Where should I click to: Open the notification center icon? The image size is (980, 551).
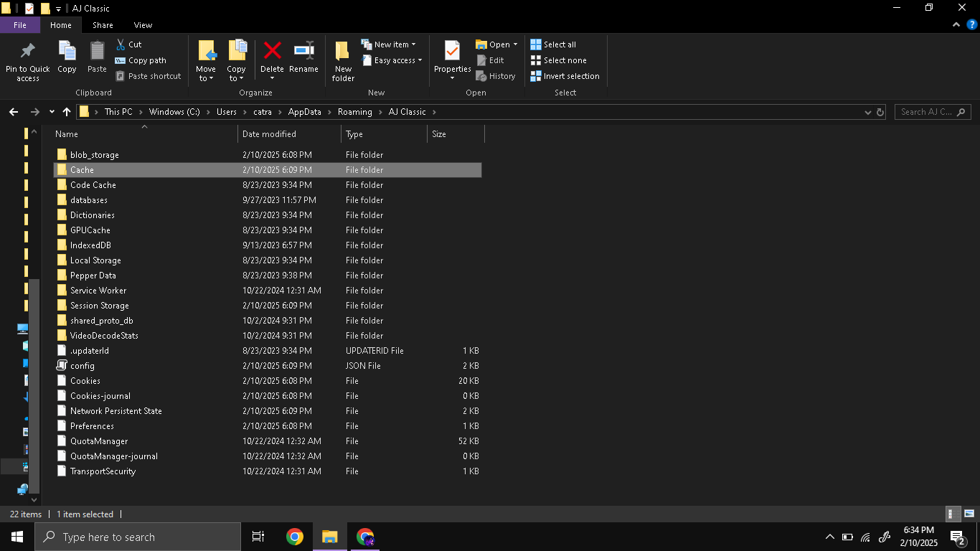coord(957,537)
